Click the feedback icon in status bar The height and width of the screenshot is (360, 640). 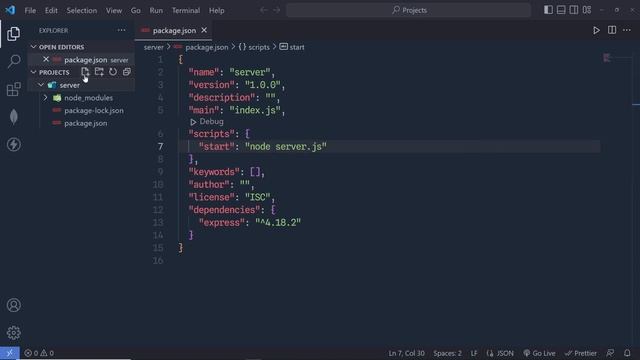[x=610, y=353]
